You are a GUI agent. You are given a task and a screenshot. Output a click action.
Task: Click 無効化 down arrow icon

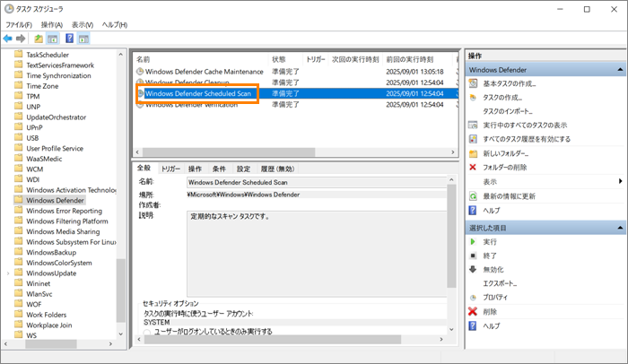point(473,269)
